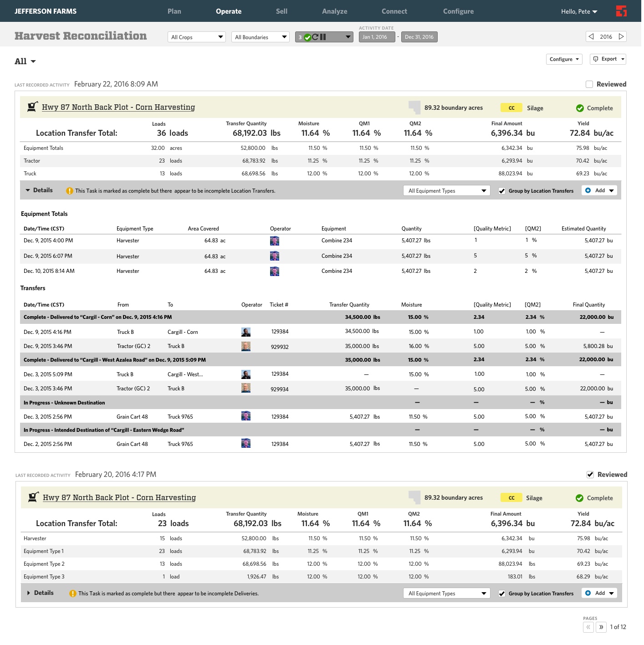Click operator photo for Dec. 3 3:46 PM transfer
Image resolution: width=644 pixels, height=645 pixels.
point(246,388)
